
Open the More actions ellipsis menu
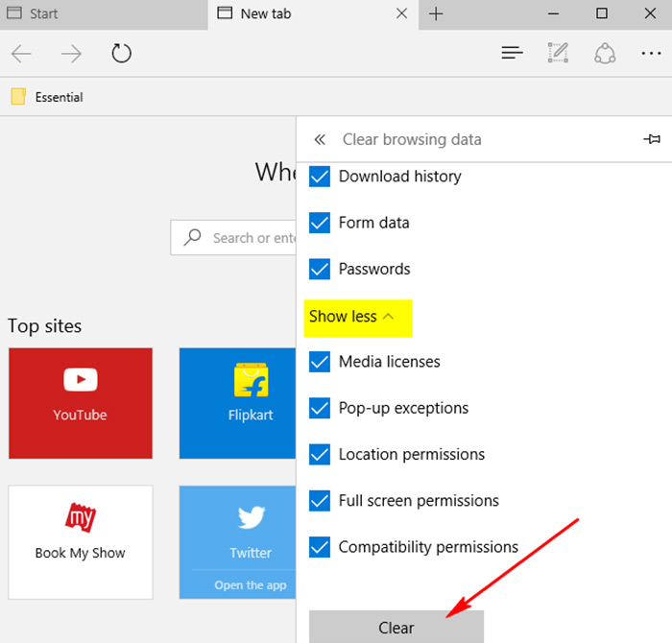tap(651, 54)
